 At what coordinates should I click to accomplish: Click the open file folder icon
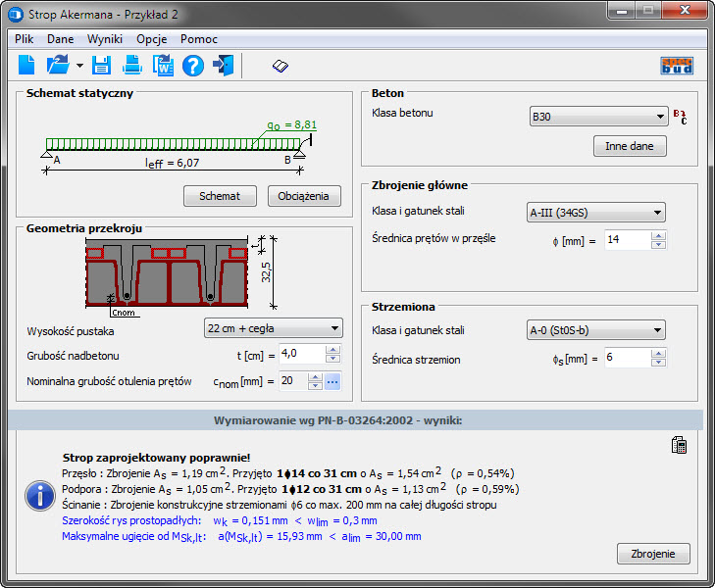58,67
